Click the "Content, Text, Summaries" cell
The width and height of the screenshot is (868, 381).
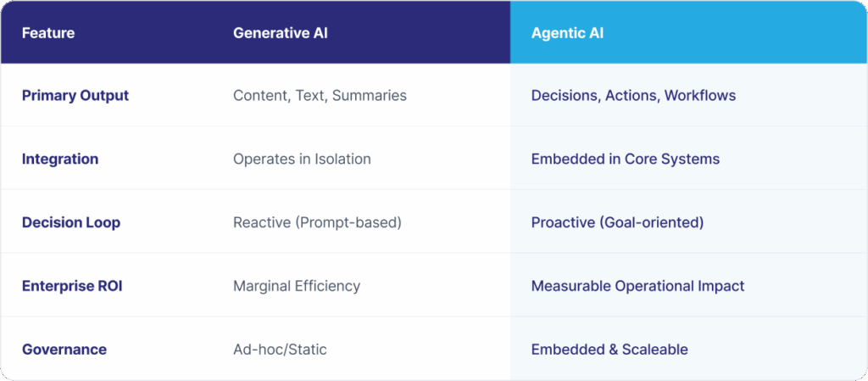click(x=320, y=95)
